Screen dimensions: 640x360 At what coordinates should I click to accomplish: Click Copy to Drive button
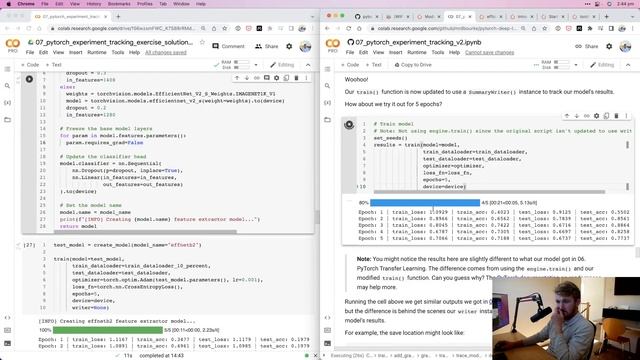click(x=413, y=64)
